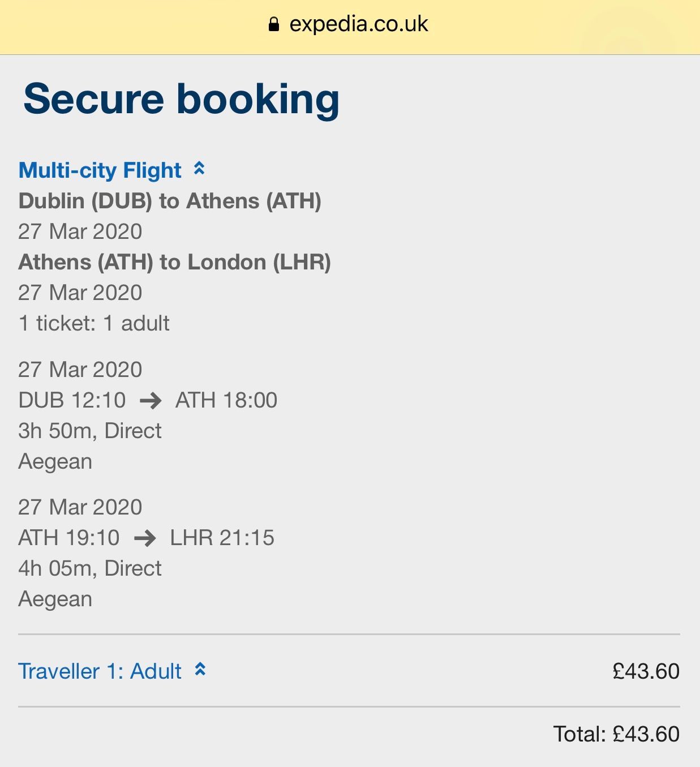
Task: Click the LHR 21:15 arrival time
Action: tap(222, 538)
